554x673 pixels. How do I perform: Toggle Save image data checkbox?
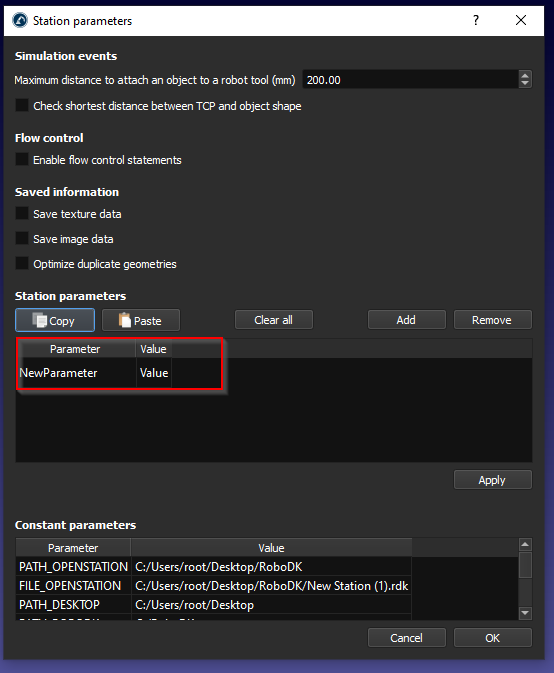coord(22,239)
